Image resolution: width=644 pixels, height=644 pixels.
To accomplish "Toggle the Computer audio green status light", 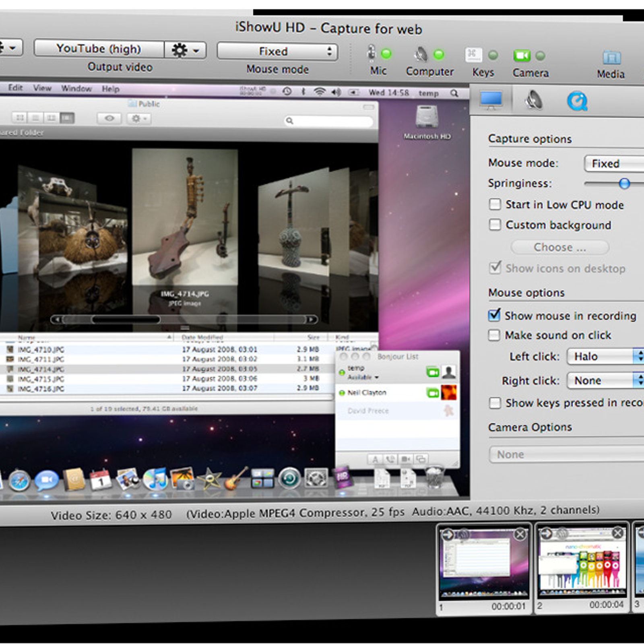I will [x=439, y=54].
